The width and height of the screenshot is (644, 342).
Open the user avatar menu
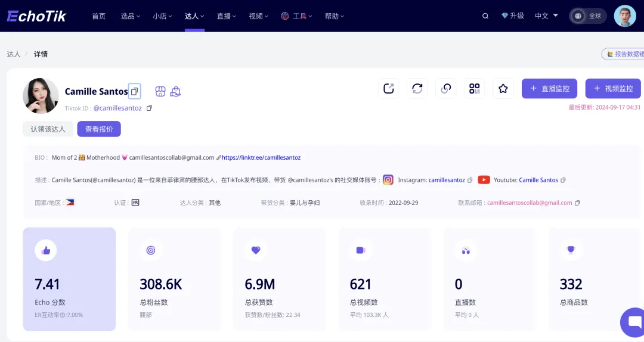coord(625,16)
